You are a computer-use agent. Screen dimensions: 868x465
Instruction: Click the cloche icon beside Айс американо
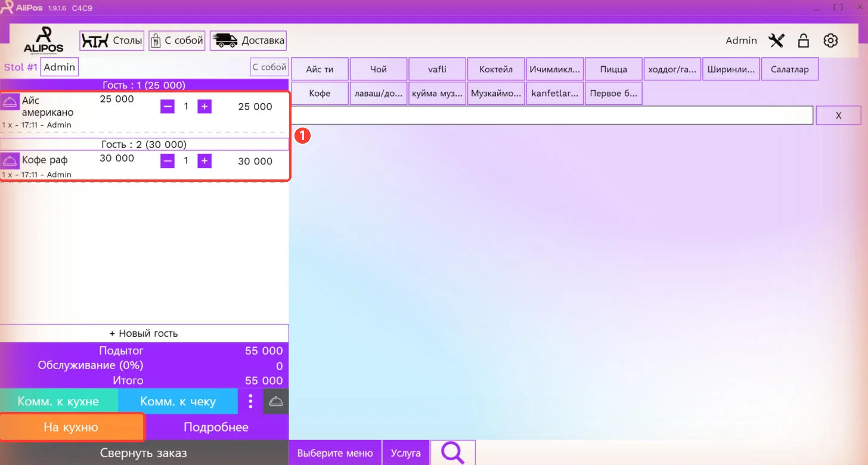10,101
